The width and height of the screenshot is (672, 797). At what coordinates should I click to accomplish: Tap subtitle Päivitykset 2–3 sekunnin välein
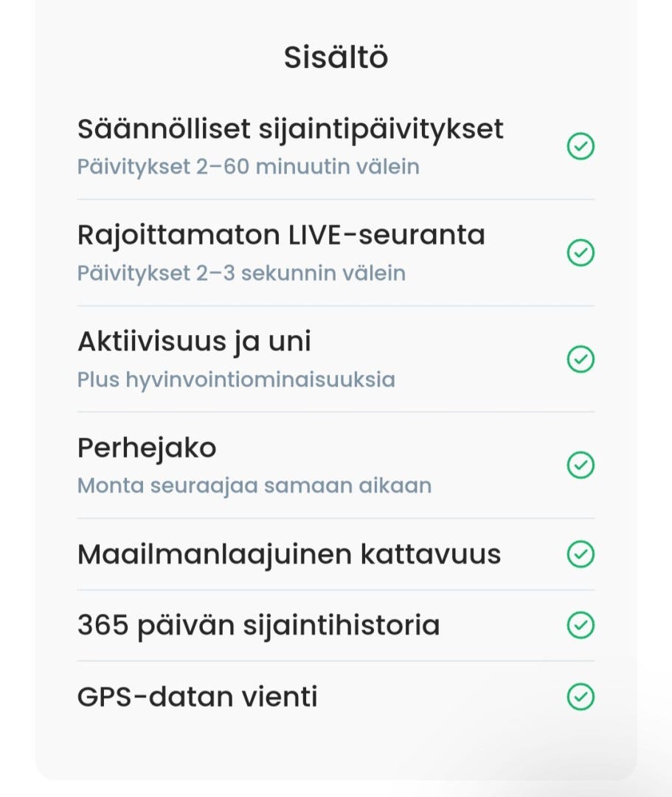[x=241, y=273]
